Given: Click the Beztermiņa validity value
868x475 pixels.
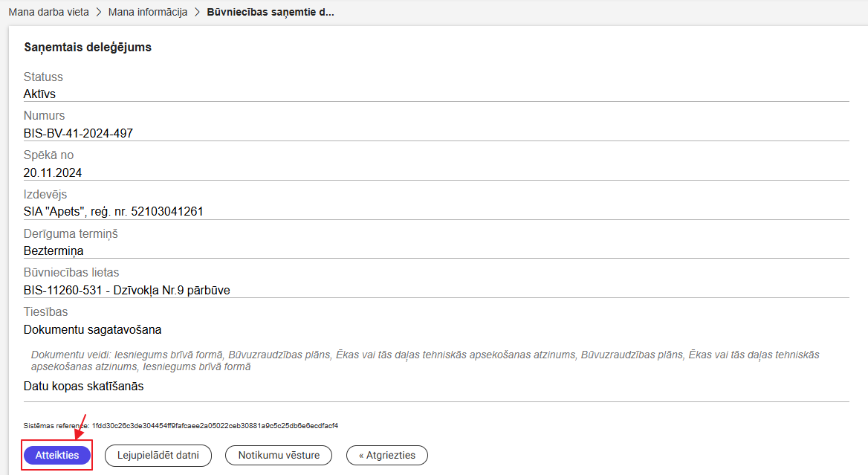Looking at the screenshot, I should (x=54, y=251).
